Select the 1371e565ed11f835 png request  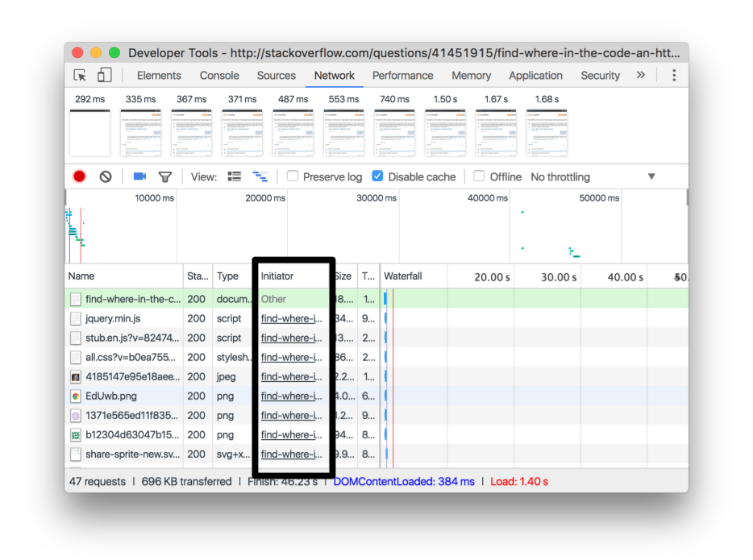pyautogui.click(x=376, y=415)
